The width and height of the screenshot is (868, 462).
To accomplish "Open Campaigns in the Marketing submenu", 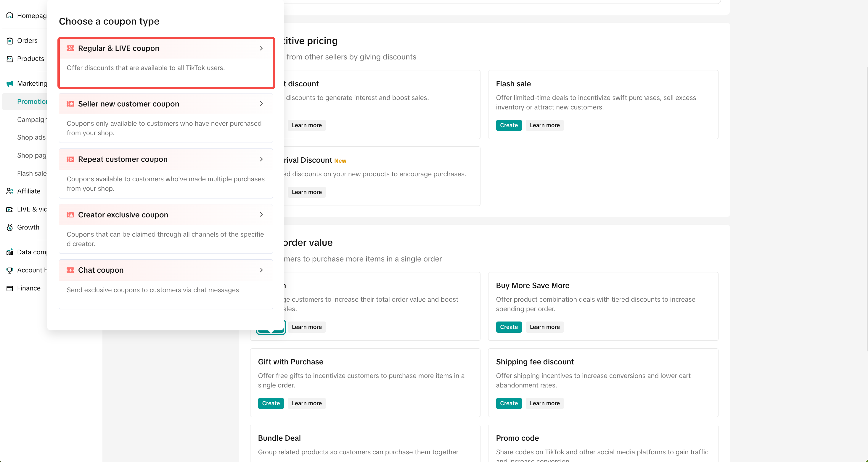I will (x=32, y=119).
